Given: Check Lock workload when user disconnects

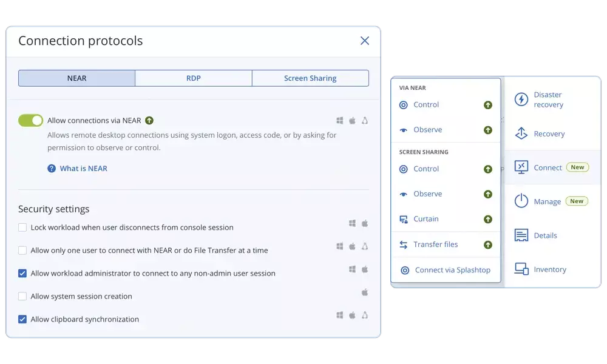Looking at the screenshot, I should (22, 227).
